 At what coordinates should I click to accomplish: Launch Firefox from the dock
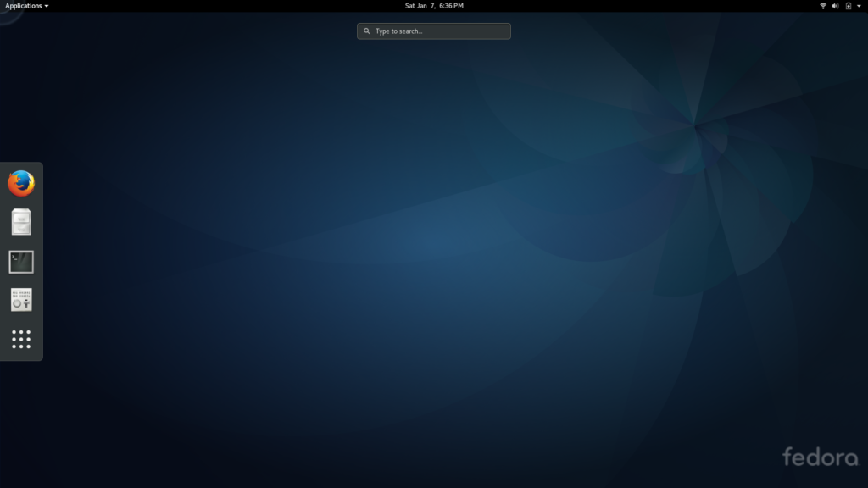coord(21,183)
